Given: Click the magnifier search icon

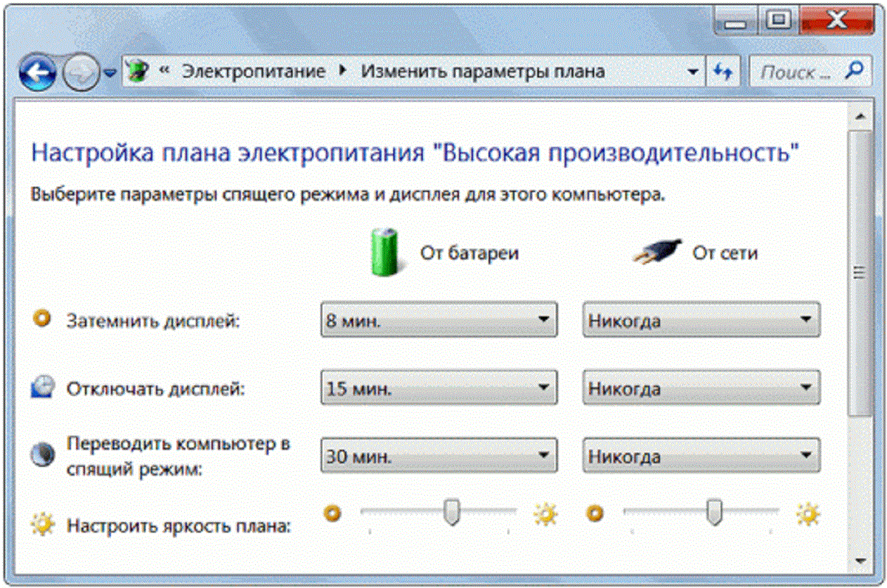Looking at the screenshot, I should 854,71.
